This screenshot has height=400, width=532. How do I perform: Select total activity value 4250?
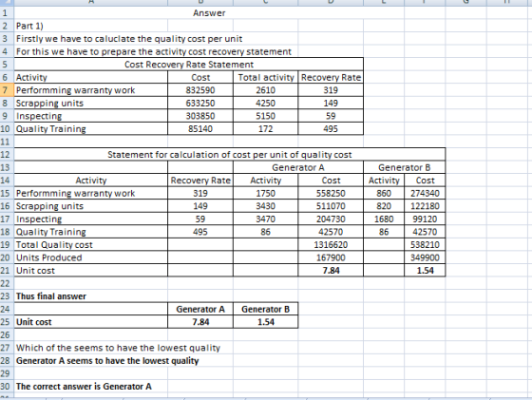click(266, 104)
